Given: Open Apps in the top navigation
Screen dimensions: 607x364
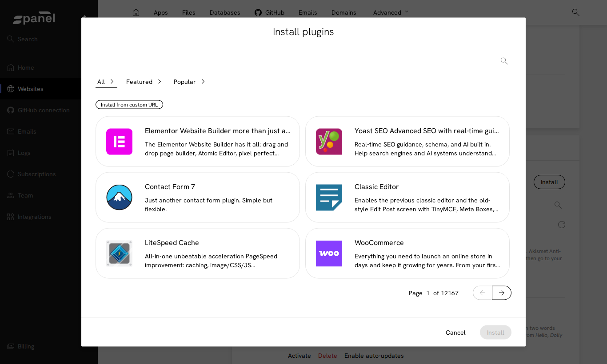Looking at the screenshot, I should 161,12.
